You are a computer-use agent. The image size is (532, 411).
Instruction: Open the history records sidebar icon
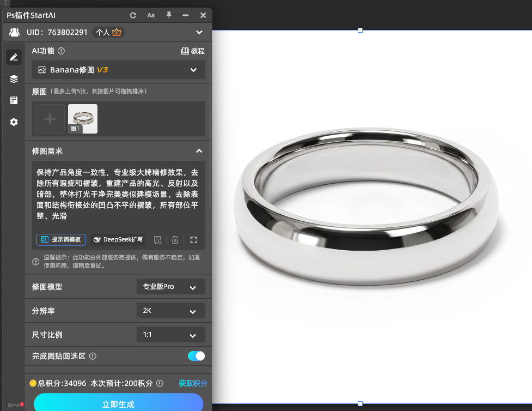[14, 100]
